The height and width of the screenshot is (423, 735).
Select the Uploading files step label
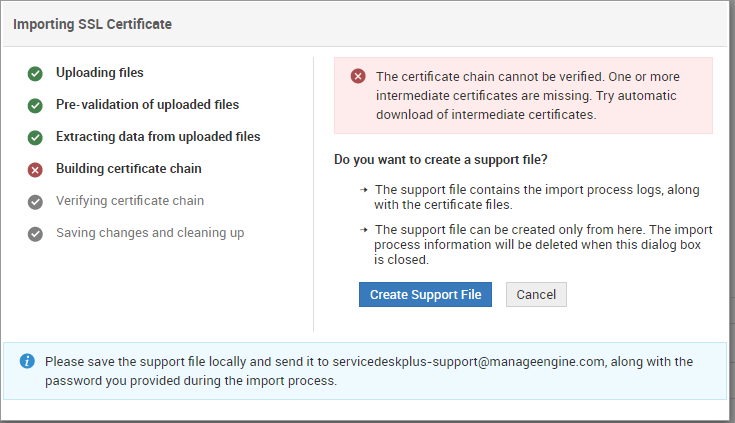(x=99, y=73)
